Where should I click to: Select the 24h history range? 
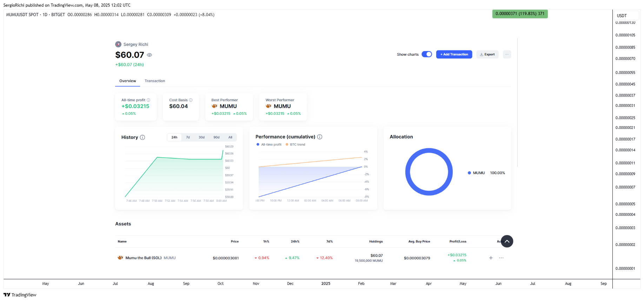point(174,137)
